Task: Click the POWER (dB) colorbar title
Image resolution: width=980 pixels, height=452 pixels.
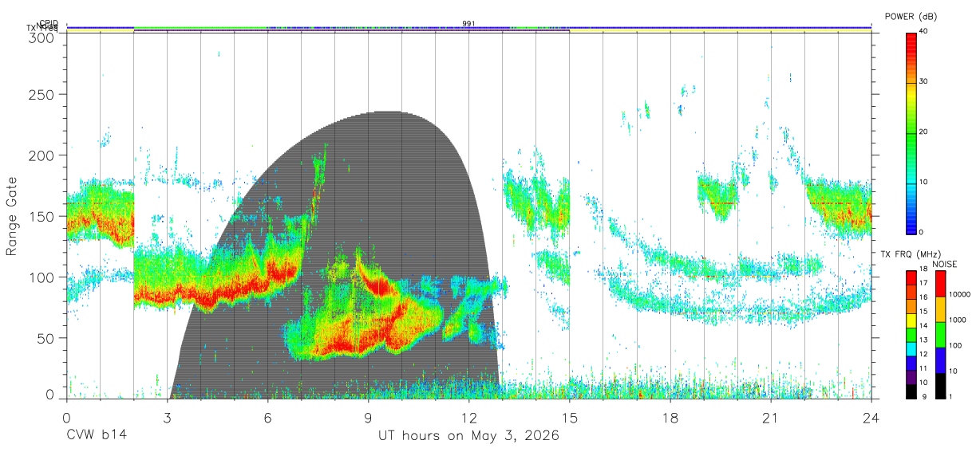Action: click(x=911, y=16)
